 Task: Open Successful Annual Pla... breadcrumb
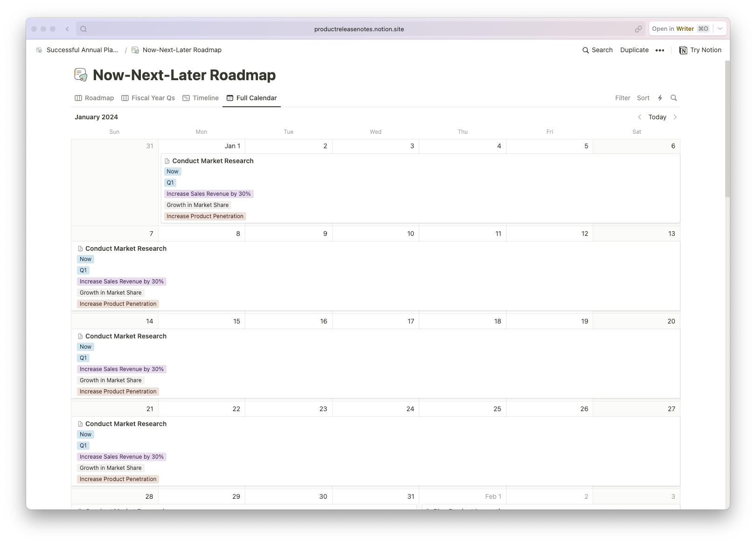point(77,50)
